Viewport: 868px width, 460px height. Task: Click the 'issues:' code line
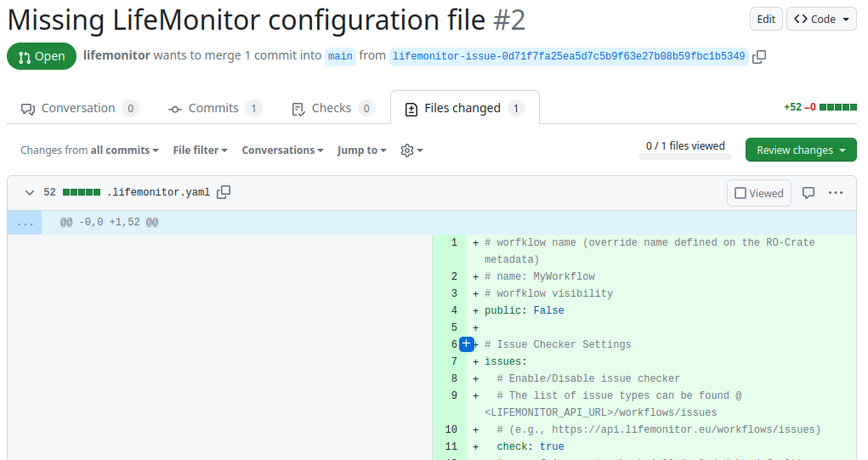click(506, 361)
